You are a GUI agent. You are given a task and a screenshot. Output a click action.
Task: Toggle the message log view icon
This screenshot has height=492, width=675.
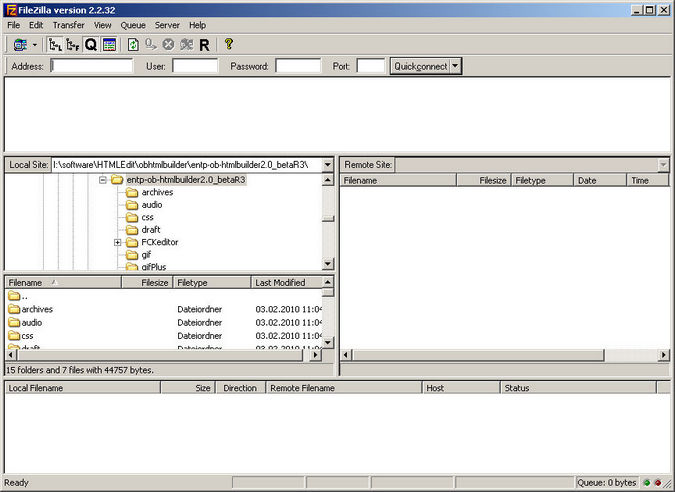tap(109, 44)
